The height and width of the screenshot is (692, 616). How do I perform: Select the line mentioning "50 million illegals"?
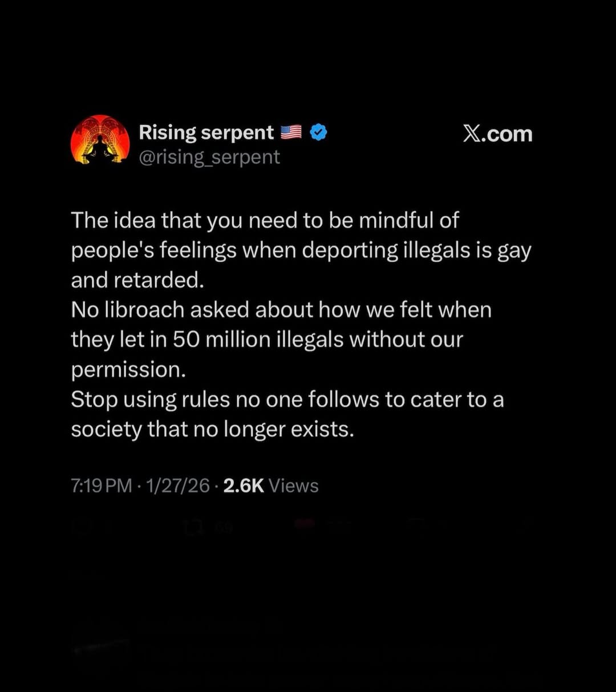point(267,339)
